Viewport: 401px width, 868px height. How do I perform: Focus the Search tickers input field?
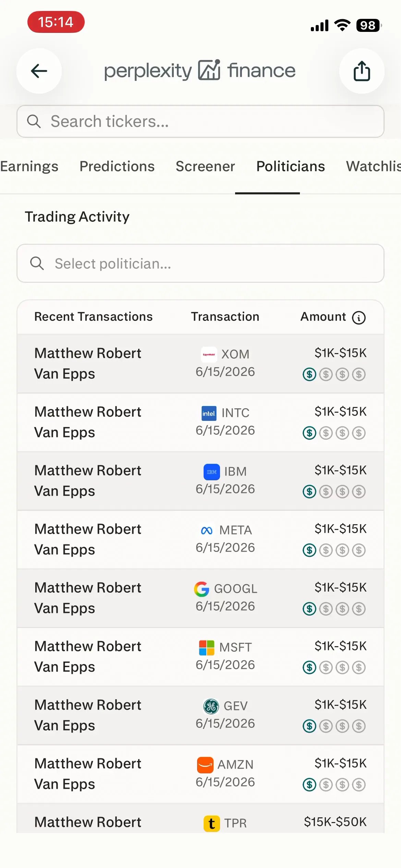click(x=200, y=121)
